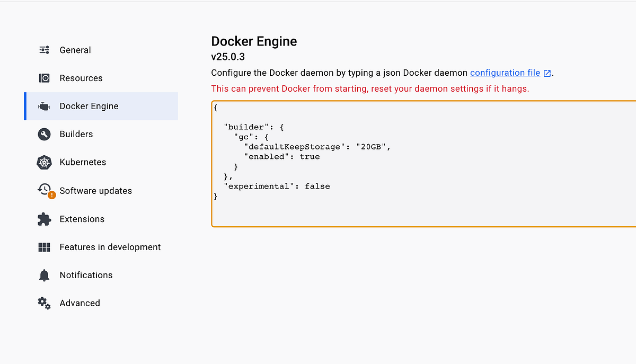The image size is (636, 364).
Task: Click the Kubernetes helm icon
Action: pyautogui.click(x=44, y=162)
